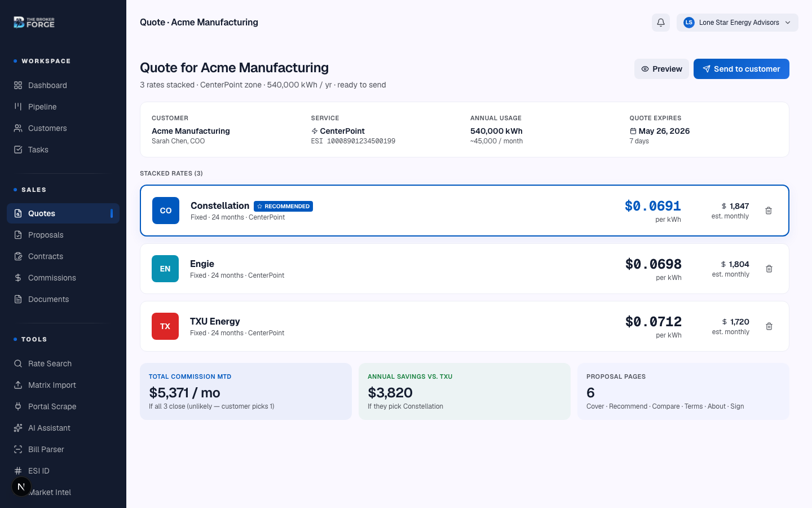
Task: Open Market Intel in Tools
Action: pos(63,492)
